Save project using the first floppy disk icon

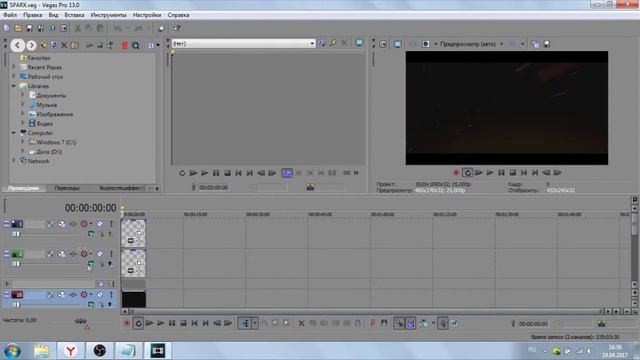29,28
